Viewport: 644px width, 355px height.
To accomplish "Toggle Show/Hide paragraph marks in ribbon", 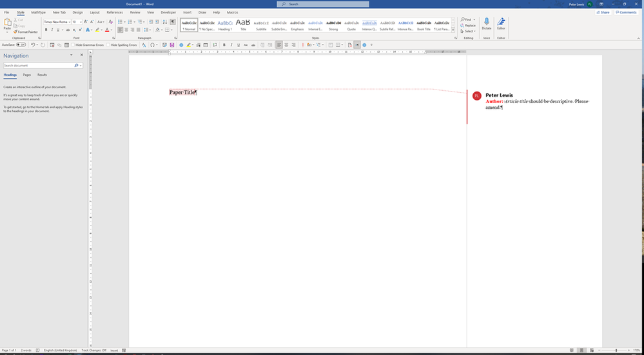I will (173, 22).
